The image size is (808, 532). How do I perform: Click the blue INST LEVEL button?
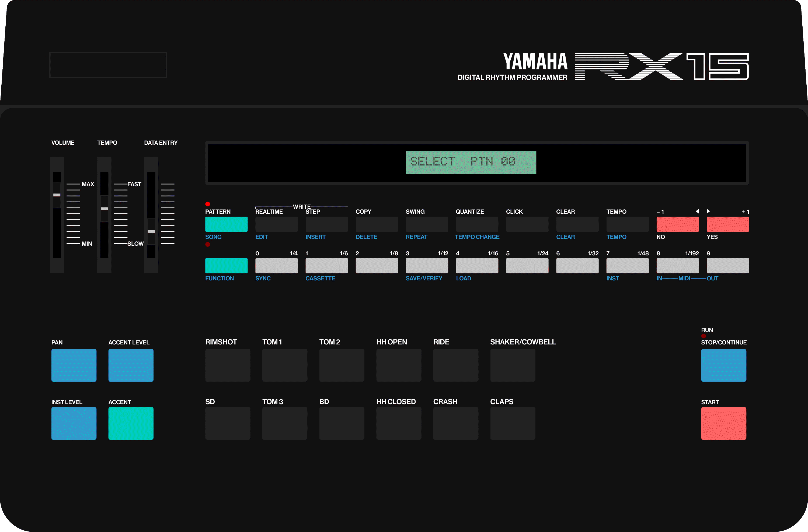click(x=74, y=424)
